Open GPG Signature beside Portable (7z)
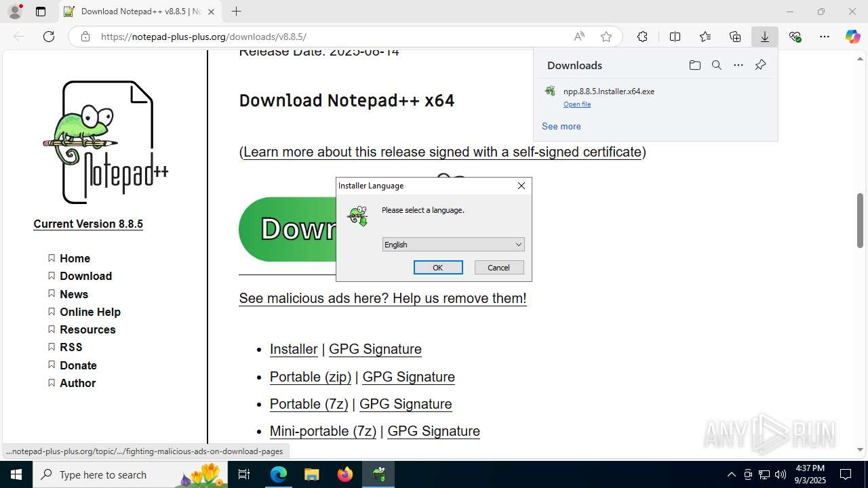Screen dimensions: 868x488 click(406, 404)
